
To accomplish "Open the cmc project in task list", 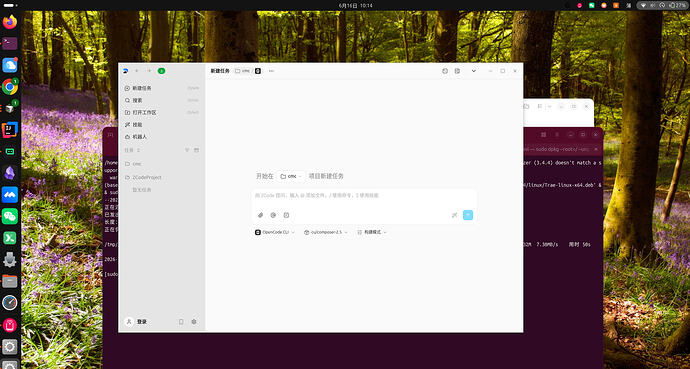I will [161, 164].
